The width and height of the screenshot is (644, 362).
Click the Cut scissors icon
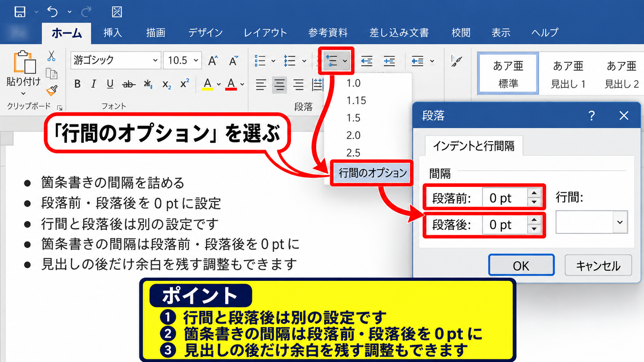(x=51, y=56)
